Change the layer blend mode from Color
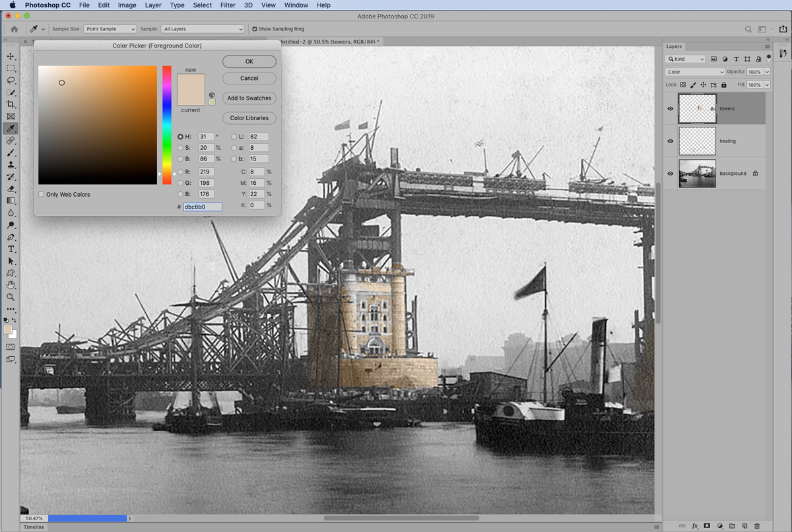Viewport: 792px width, 532px height. point(693,71)
